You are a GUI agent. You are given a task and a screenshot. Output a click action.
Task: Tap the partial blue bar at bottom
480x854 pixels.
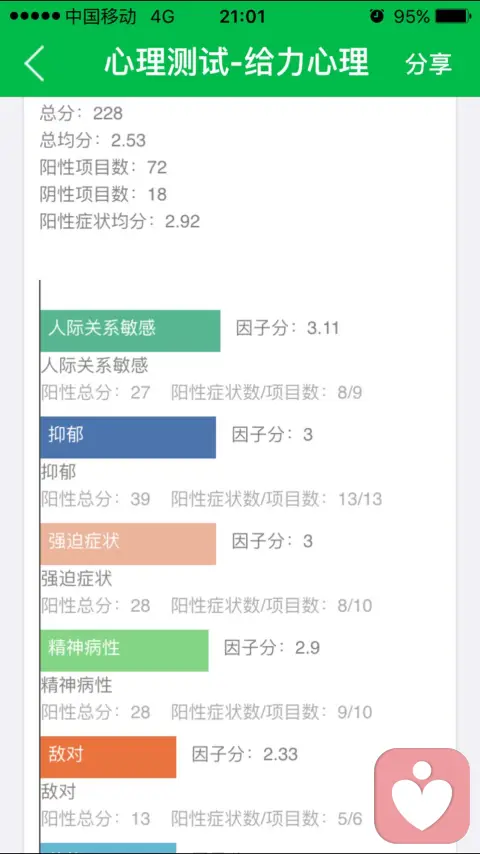108,848
